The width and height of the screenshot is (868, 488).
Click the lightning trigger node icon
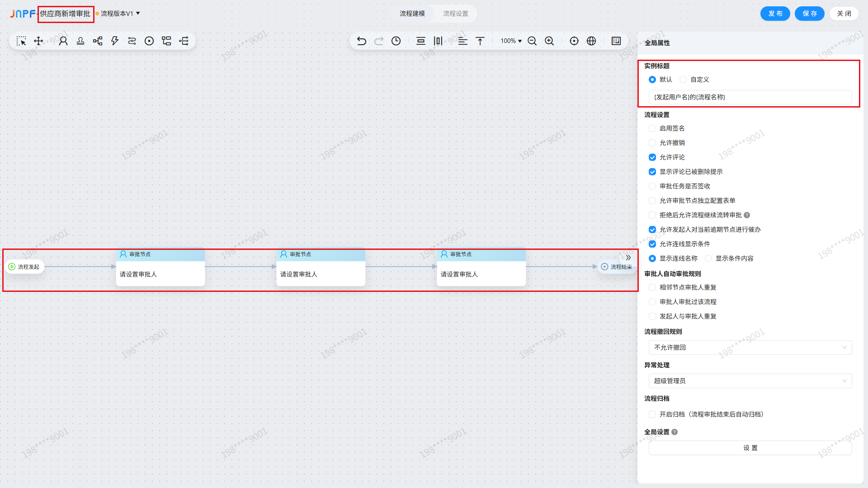115,41
